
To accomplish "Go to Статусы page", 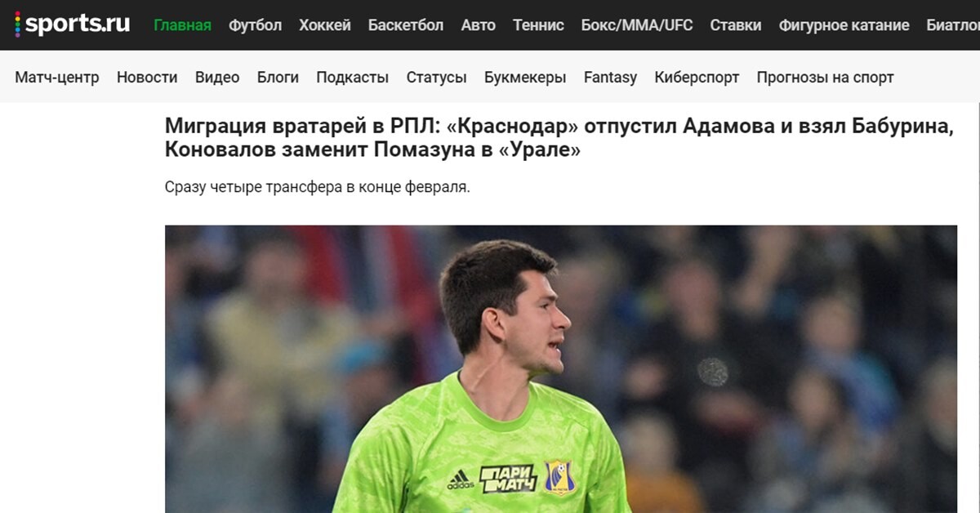I will 436,78.
